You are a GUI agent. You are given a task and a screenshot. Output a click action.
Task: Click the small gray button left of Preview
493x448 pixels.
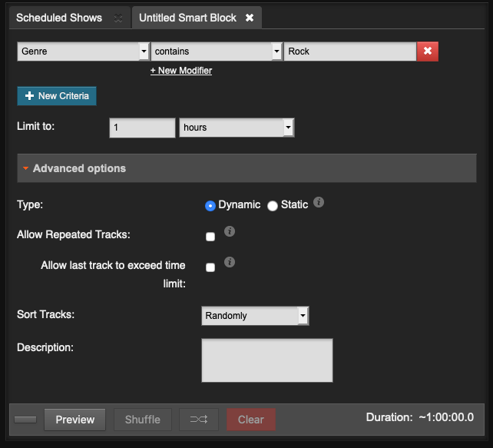pyautogui.click(x=25, y=420)
